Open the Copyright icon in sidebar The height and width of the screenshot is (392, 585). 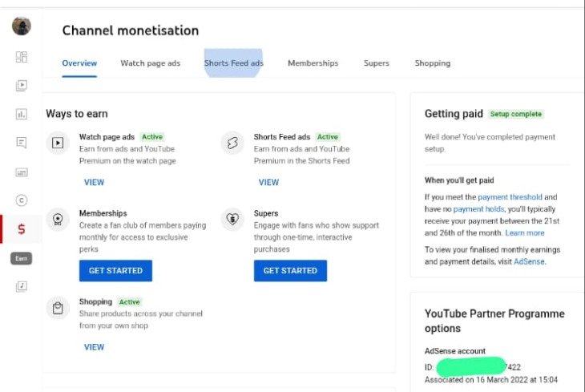coord(22,200)
